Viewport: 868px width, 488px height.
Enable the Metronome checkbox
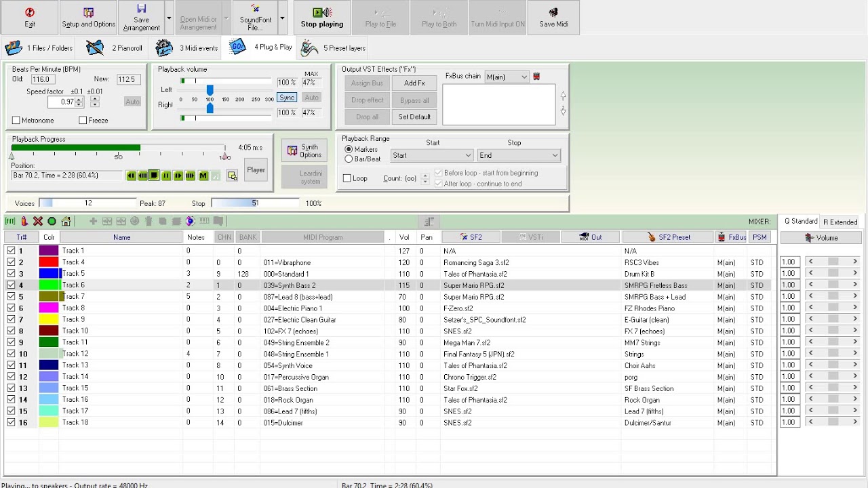tap(16, 121)
